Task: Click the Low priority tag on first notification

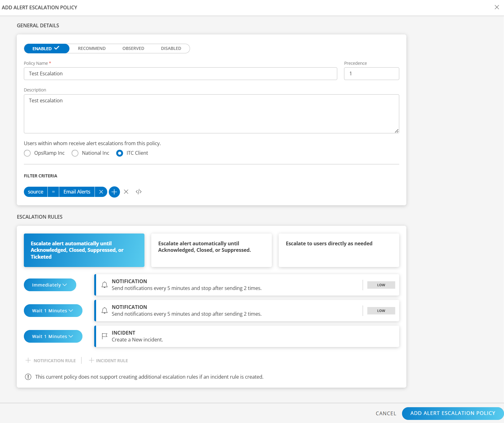Action: coord(381,285)
